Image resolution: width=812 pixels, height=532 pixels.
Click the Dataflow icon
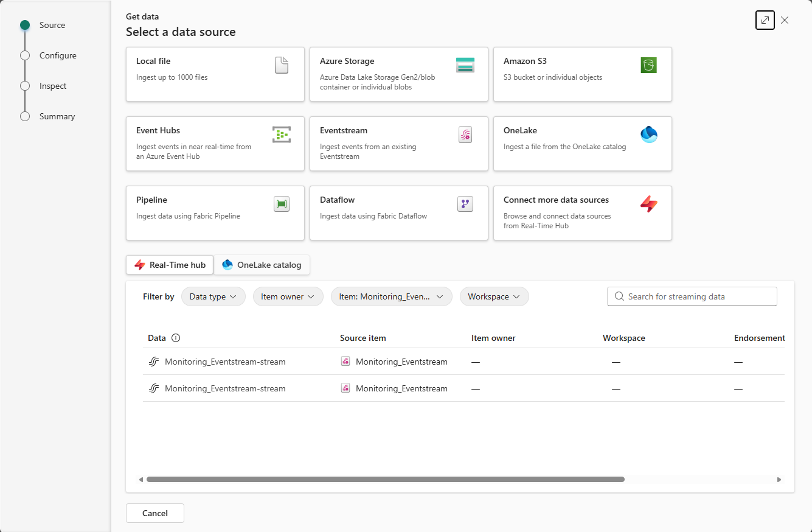465,204
